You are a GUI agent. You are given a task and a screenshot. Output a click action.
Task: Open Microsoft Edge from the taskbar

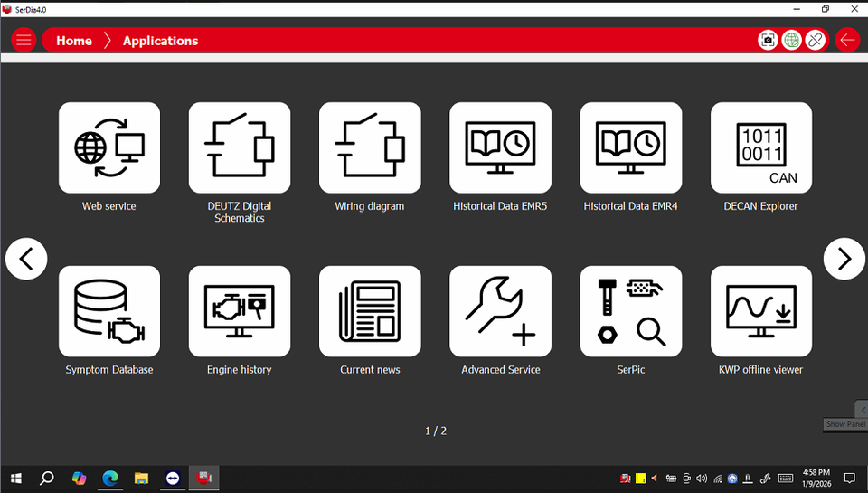(x=110, y=478)
